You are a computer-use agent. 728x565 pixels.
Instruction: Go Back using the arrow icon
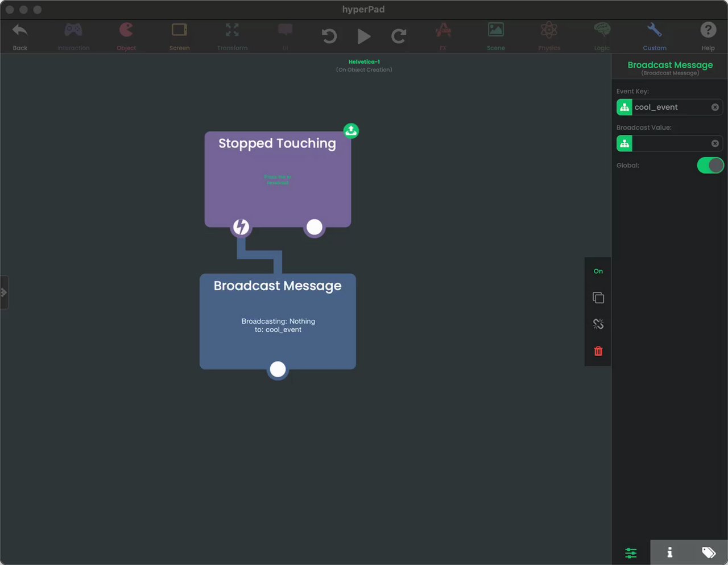(20, 36)
